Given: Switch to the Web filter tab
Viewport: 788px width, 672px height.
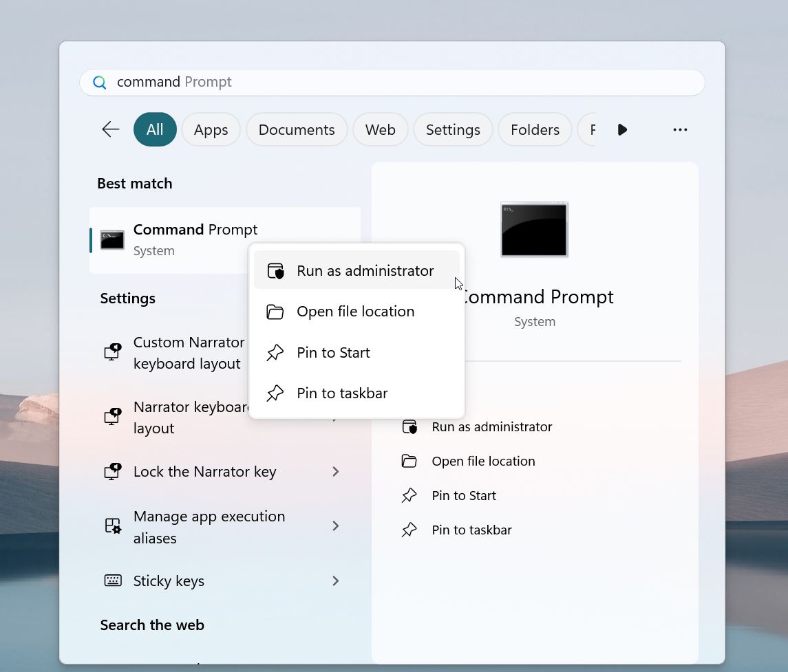Looking at the screenshot, I should click(381, 129).
